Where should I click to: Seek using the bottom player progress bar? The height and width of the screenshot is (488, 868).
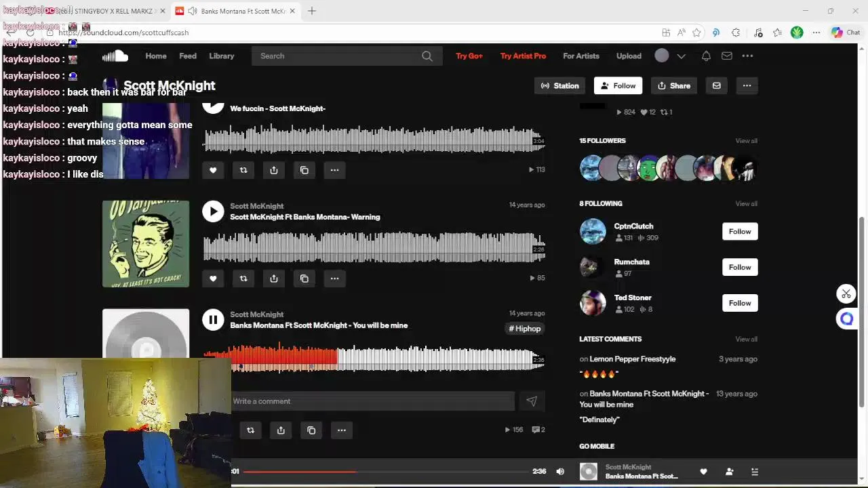pos(385,471)
